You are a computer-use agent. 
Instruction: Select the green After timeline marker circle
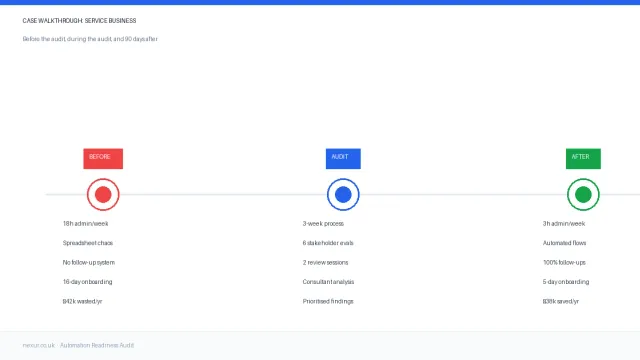tap(583, 194)
